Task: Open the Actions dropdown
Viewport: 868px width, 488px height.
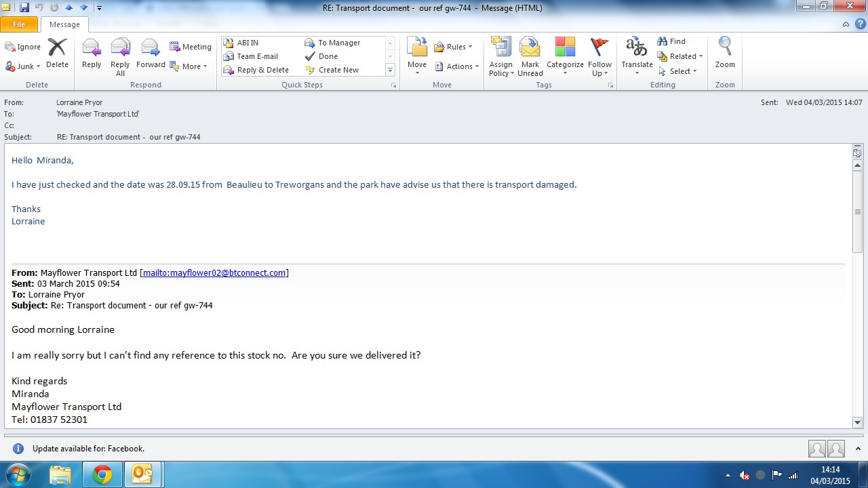Action: tap(457, 66)
